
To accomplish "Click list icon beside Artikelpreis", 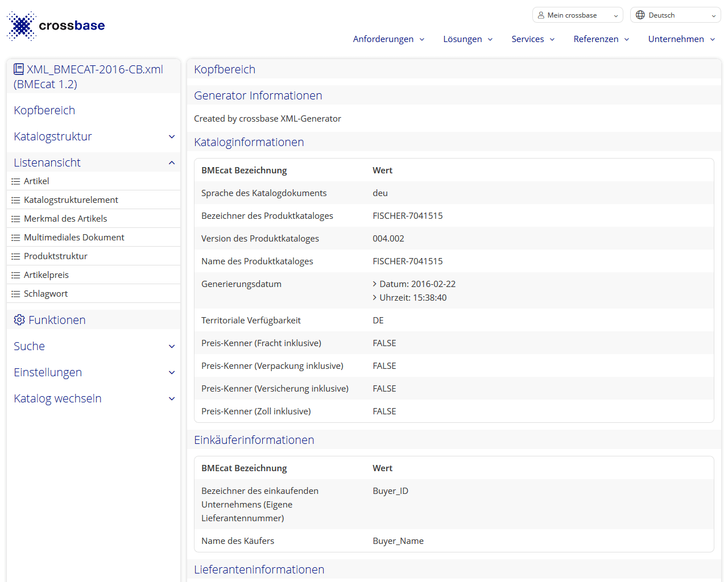I will pyautogui.click(x=16, y=275).
